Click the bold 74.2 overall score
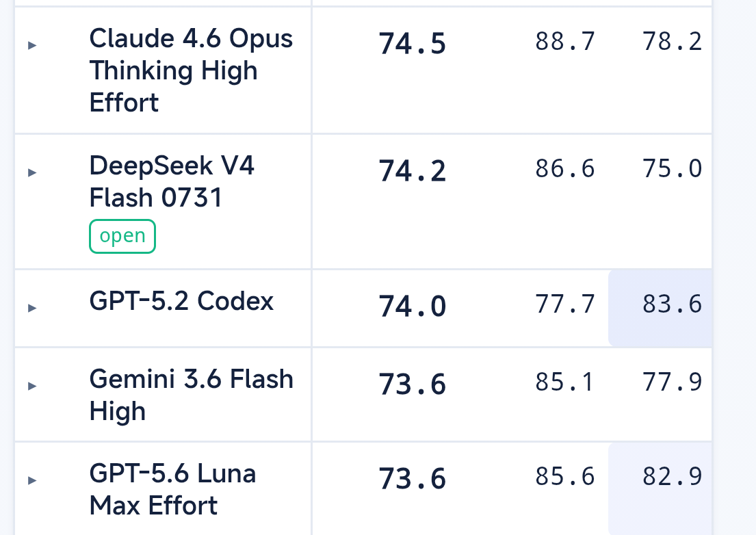 413,171
